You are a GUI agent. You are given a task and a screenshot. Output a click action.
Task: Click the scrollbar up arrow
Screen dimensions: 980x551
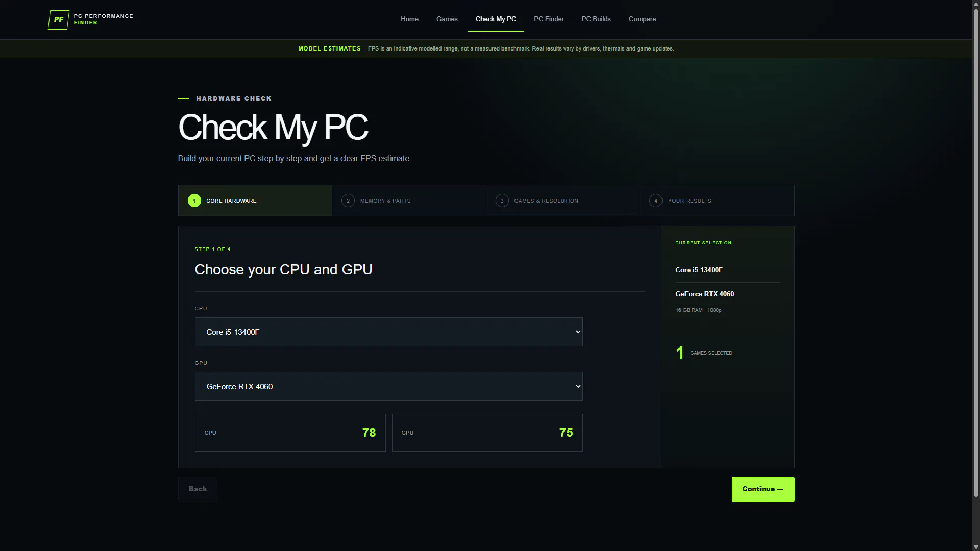tap(976, 4)
